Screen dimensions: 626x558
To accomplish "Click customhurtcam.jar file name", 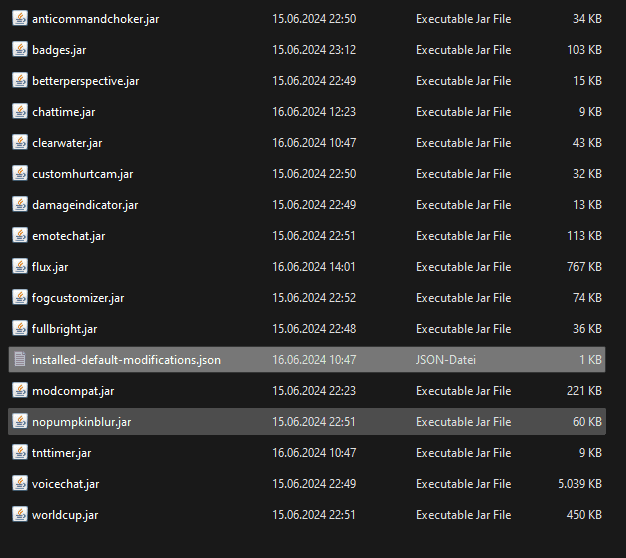I will (x=83, y=174).
